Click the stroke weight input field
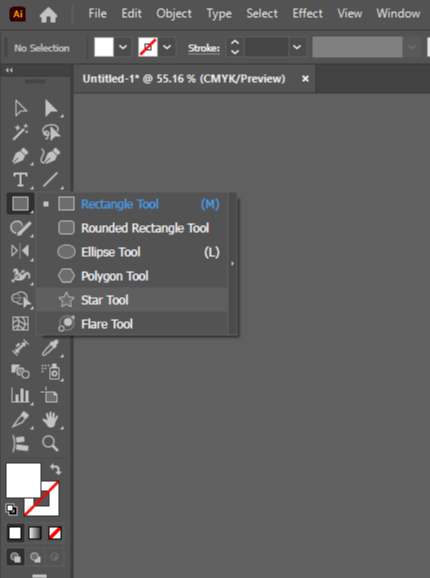The height and width of the screenshot is (578, 430). pyautogui.click(x=266, y=48)
